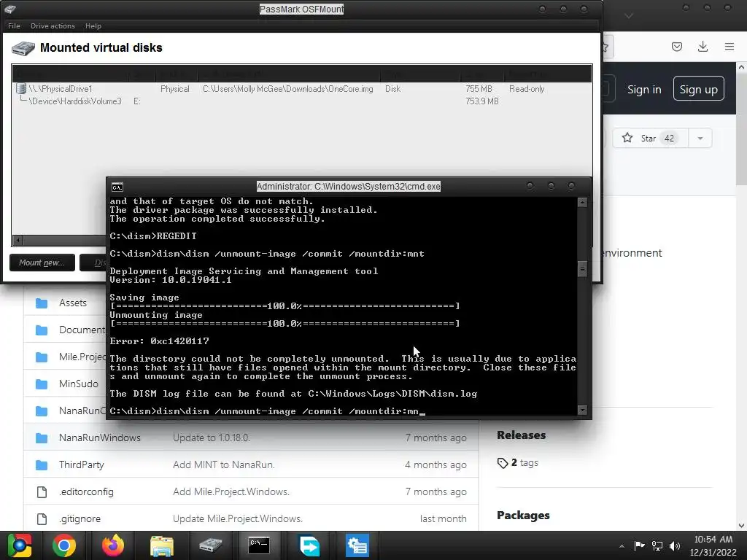Open the .gitignore file
This screenshot has width=747, height=560.
pyautogui.click(x=80, y=518)
